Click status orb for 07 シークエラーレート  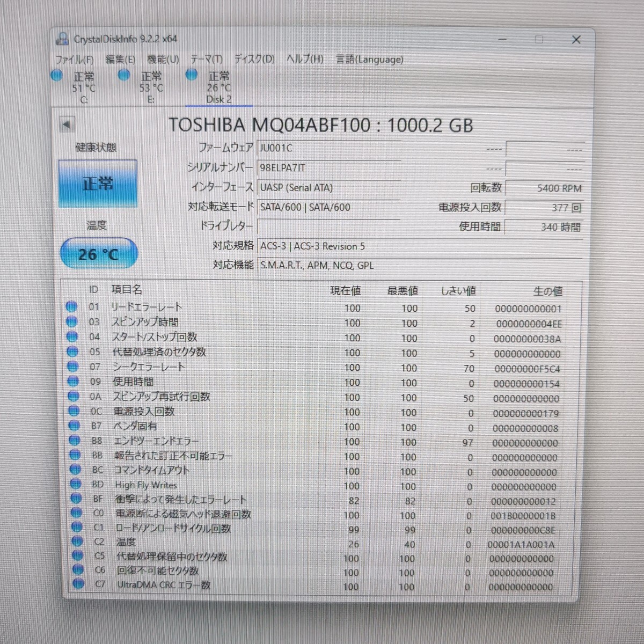tap(72, 367)
